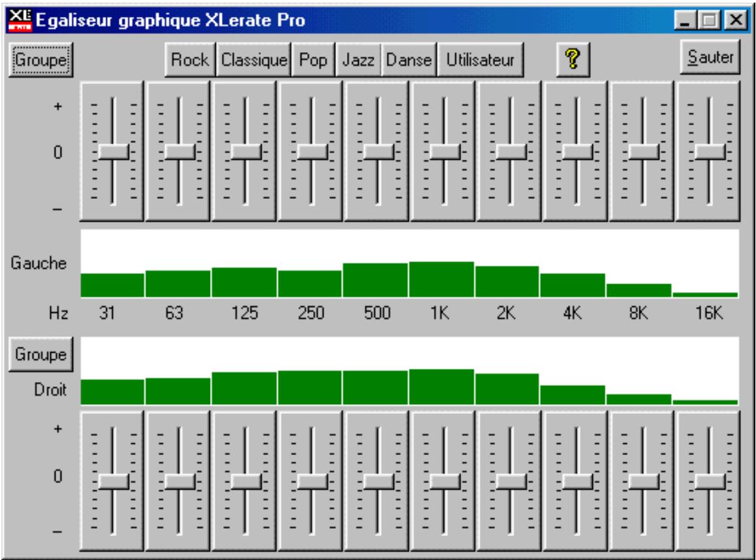Image resolution: width=756 pixels, height=560 pixels.
Task: Click the Gauche 125 Hz slider handle
Action: [x=246, y=152]
